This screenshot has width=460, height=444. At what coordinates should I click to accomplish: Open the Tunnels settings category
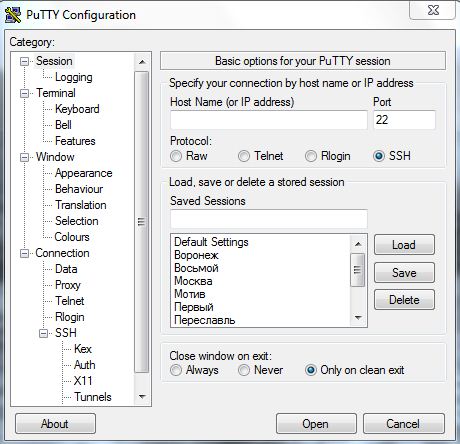(93, 397)
